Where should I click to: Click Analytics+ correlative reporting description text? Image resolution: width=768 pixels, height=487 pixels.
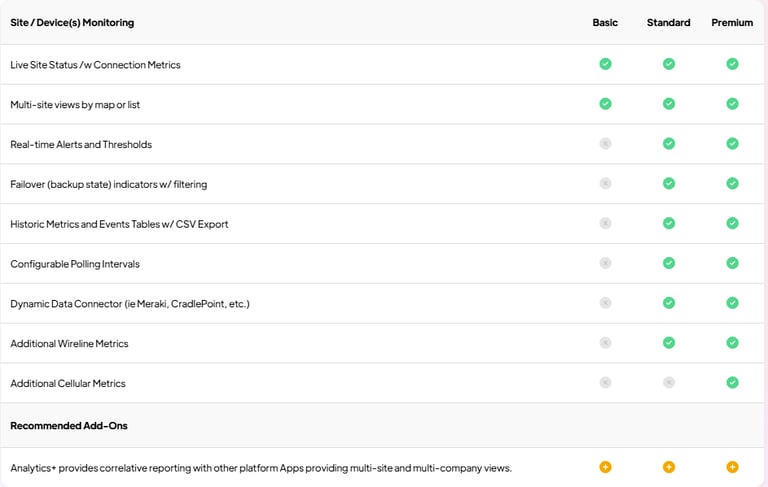tap(261, 468)
